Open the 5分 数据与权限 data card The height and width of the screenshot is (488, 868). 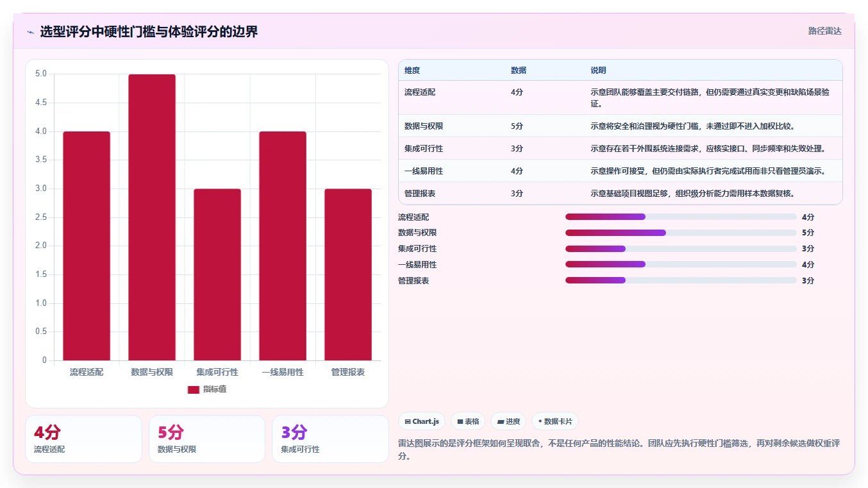coord(206,439)
